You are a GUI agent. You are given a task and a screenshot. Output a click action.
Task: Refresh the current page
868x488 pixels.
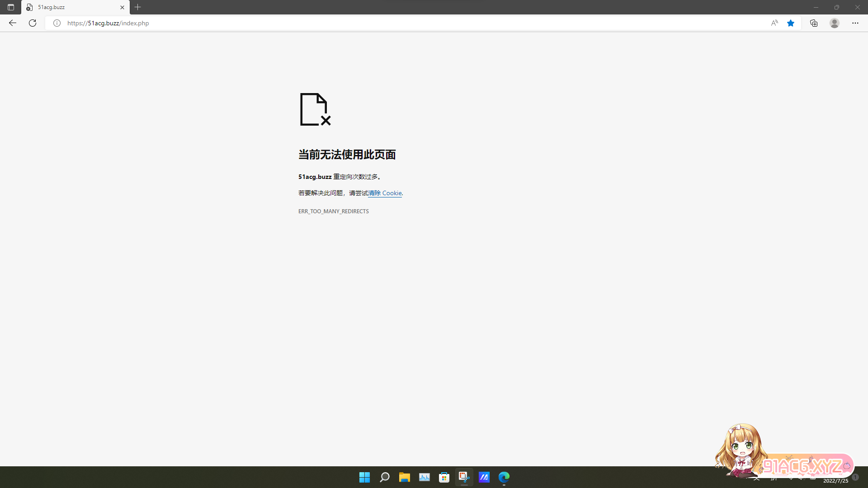point(33,23)
